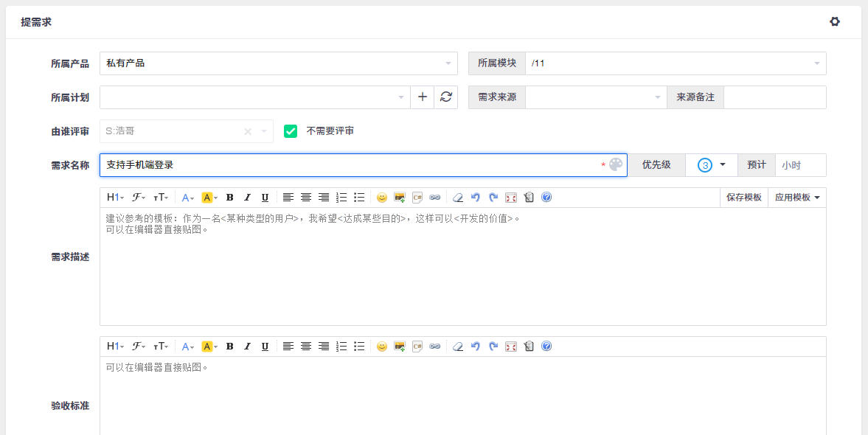Open title color palette in 需求名称

click(616, 164)
